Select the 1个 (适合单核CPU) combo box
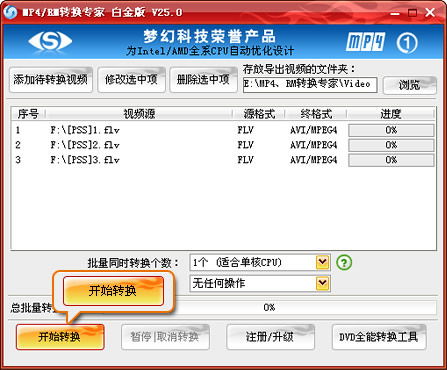This screenshot has width=447, height=370. 260,263
